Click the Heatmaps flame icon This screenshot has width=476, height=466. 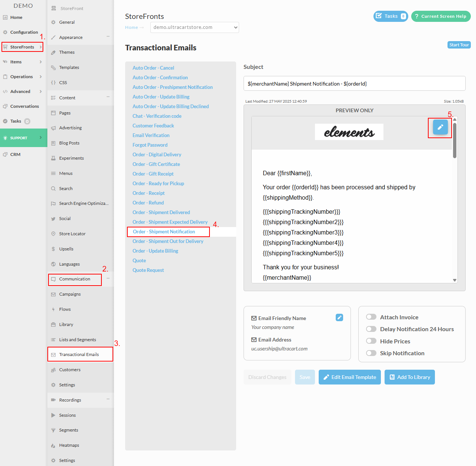coord(53,445)
